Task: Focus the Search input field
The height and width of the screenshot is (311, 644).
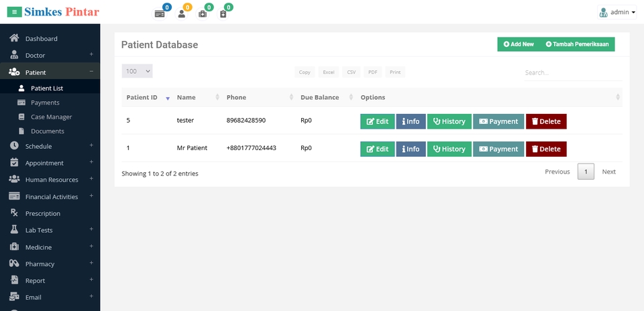Action: point(573,72)
